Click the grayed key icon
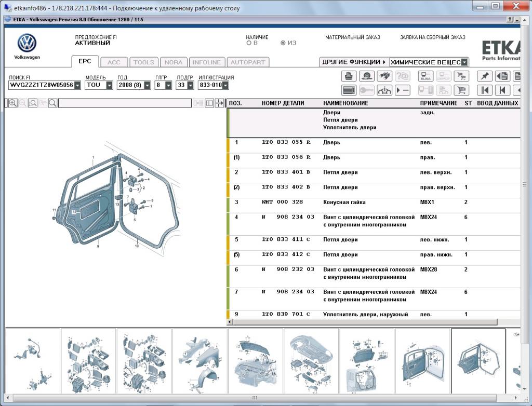 tap(366, 90)
